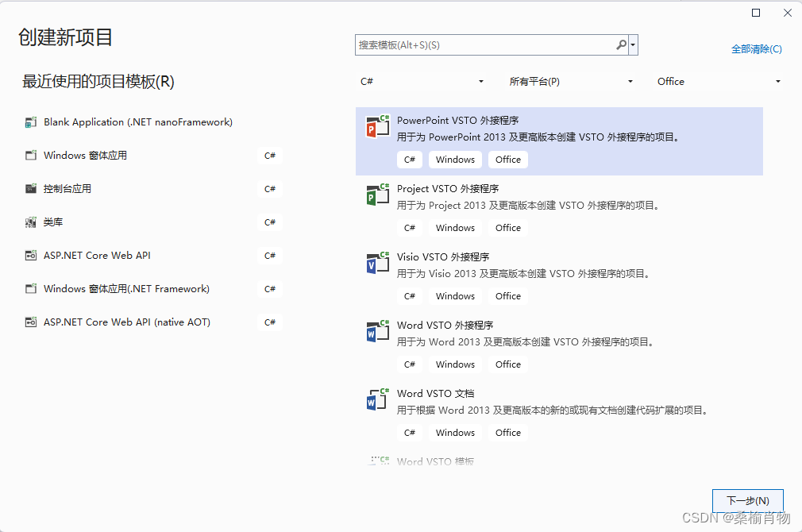This screenshot has height=532, width=802.
Task: Click C# badge beside 类库
Action: pos(269,222)
